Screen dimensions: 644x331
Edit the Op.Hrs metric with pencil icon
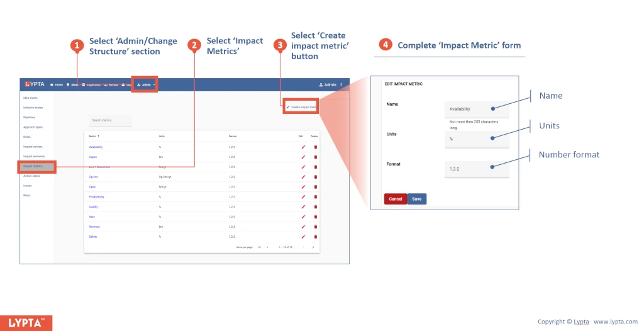pyautogui.click(x=304, y=177)
